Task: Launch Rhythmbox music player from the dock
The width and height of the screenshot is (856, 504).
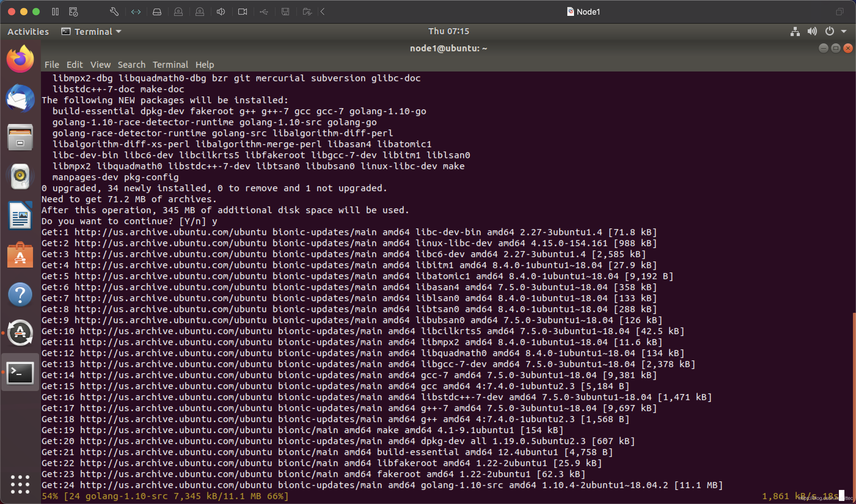Action: pyautogui.click(x=20, y=177)
